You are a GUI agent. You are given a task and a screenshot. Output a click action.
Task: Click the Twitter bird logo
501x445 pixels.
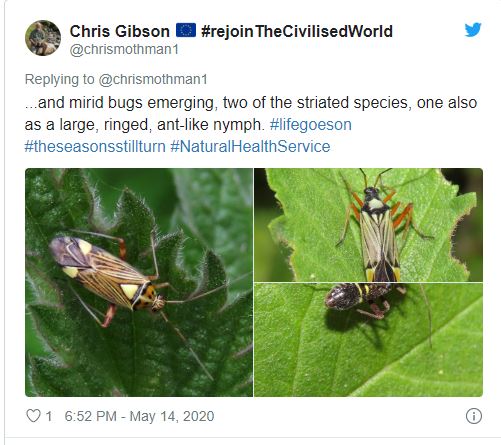473,30
